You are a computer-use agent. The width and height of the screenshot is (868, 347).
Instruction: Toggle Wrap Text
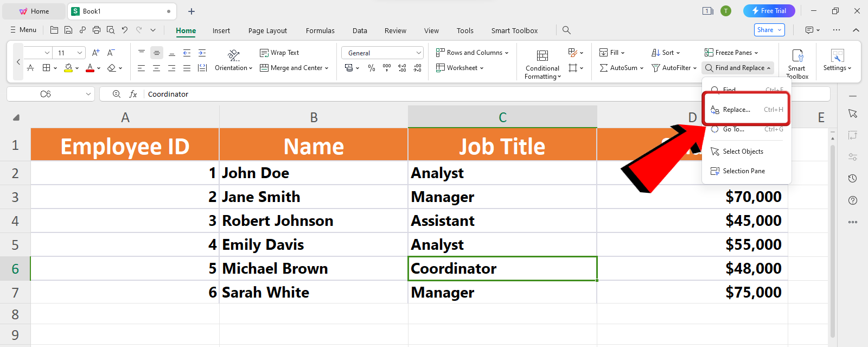coord(279,53)
